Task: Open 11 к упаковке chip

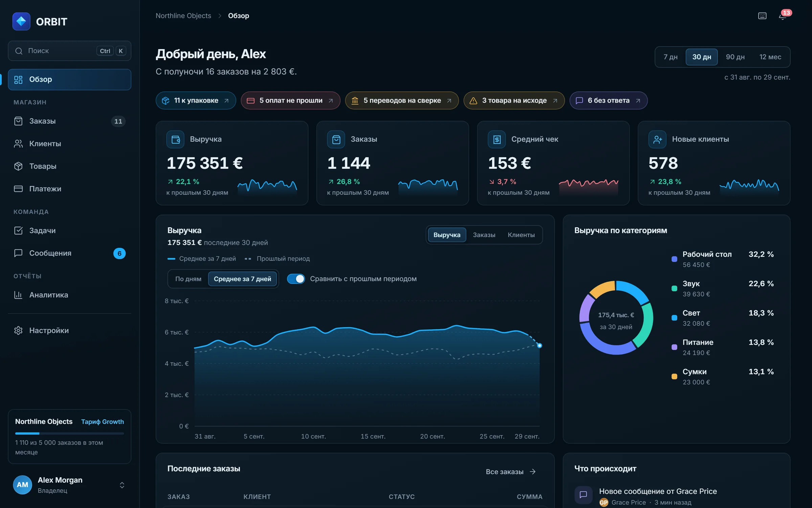Action: tap(196, 100)
